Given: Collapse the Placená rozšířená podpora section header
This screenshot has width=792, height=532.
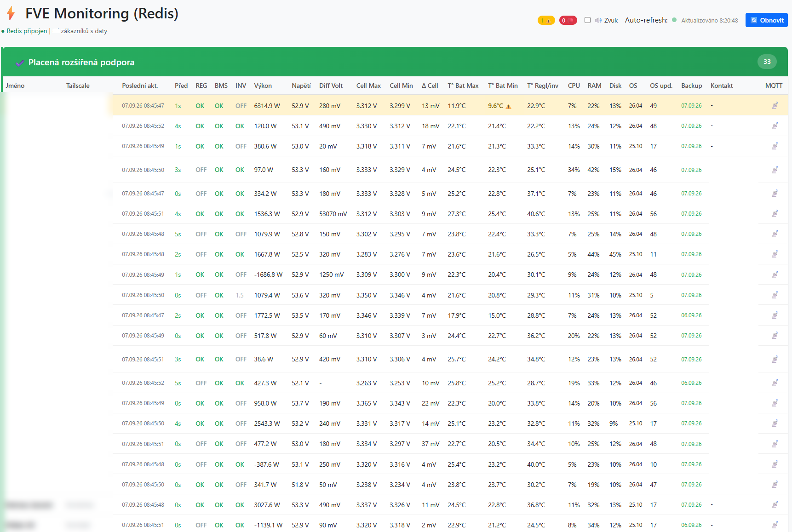Looking at the screenshot, I should (395, 62).
